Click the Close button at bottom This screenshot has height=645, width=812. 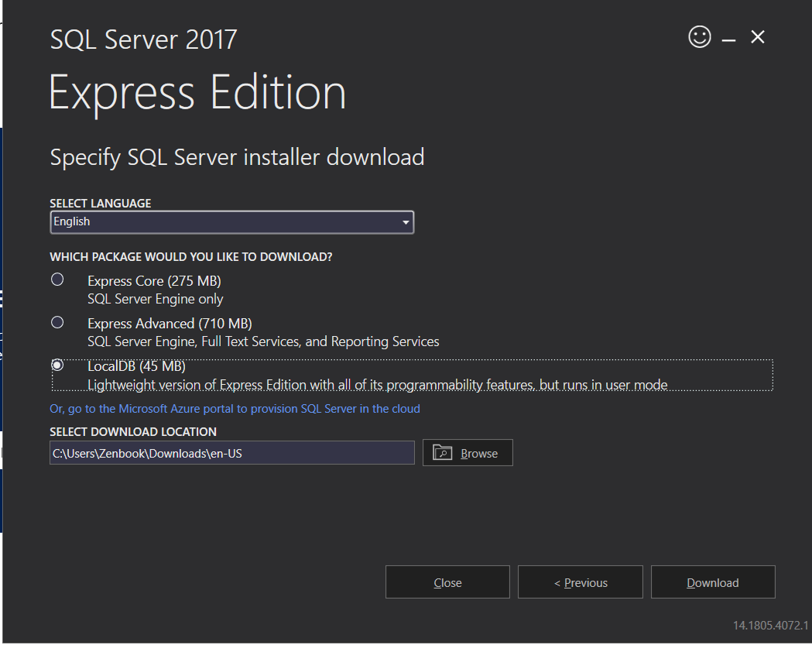447,582
